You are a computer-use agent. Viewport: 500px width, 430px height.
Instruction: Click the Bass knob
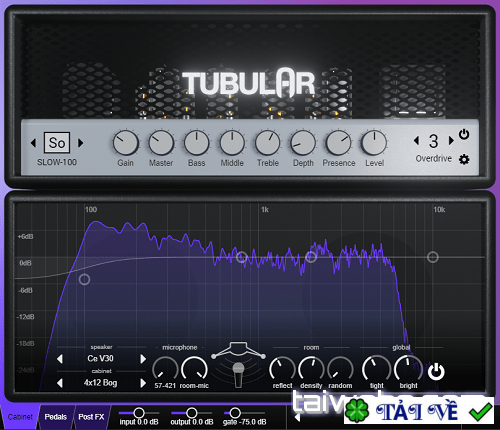coord(197,143)
